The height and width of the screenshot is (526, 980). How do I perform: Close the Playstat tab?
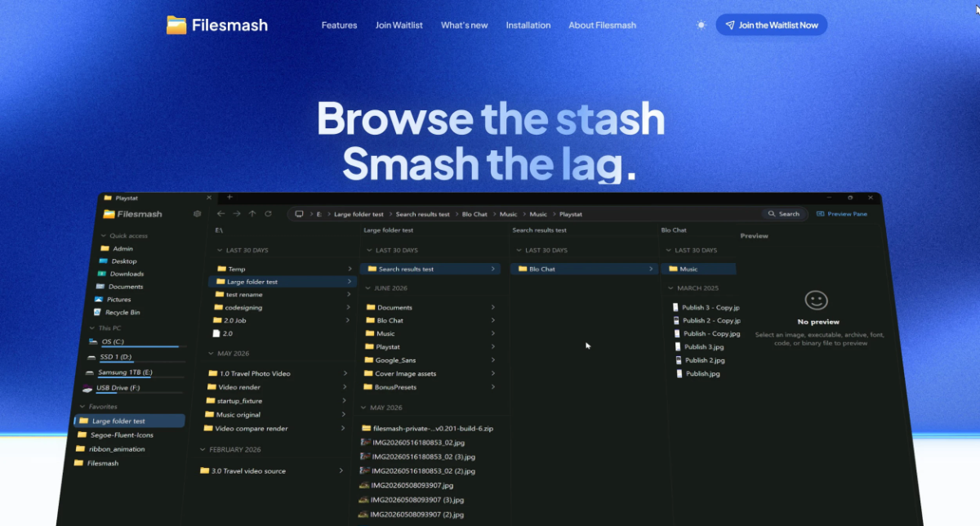209,198
